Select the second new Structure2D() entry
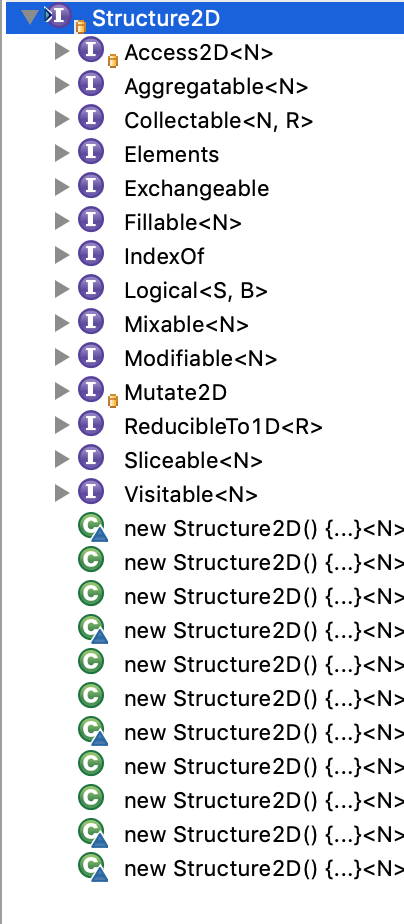Screen dimensions: 404x924 (264, 563)
